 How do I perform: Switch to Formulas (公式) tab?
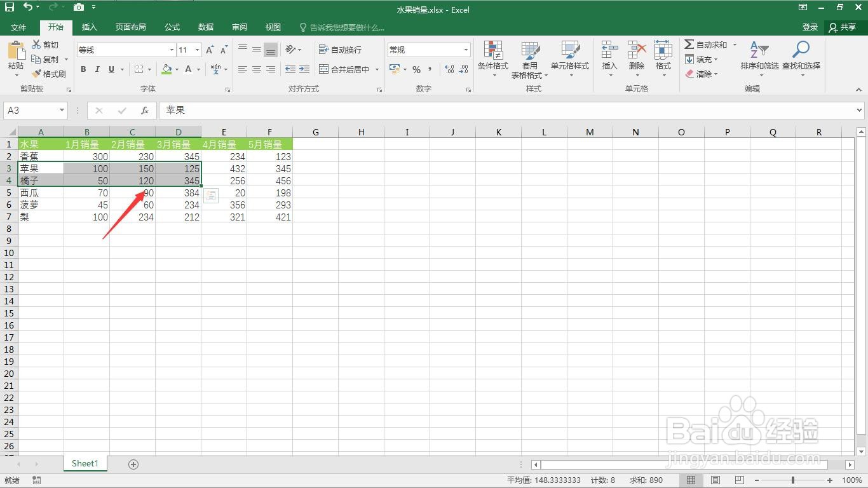tap(172, 27)
